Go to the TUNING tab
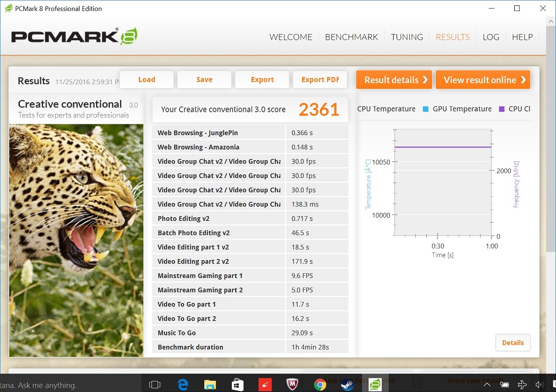 click(407, 37)
